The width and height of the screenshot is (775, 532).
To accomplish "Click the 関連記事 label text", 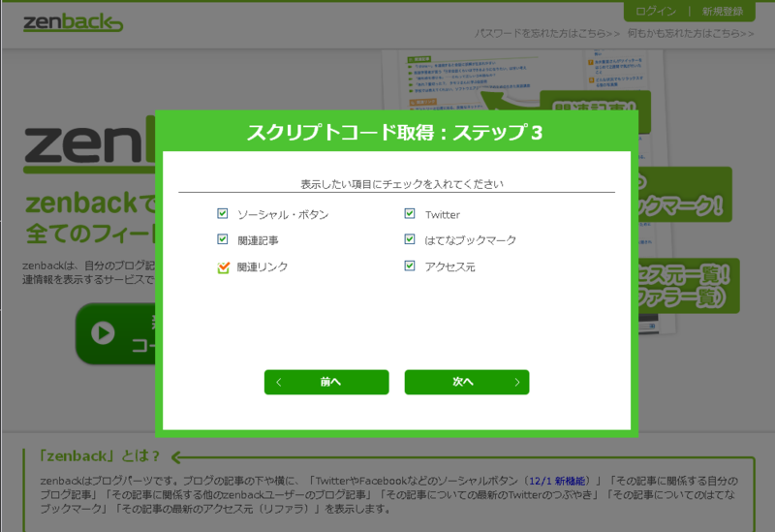I will coord(258,240).
